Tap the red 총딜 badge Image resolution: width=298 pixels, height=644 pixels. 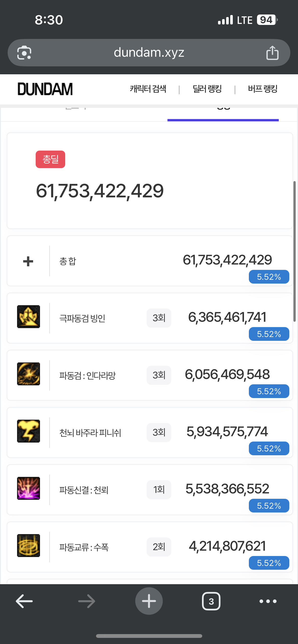[x=50, y=159]
